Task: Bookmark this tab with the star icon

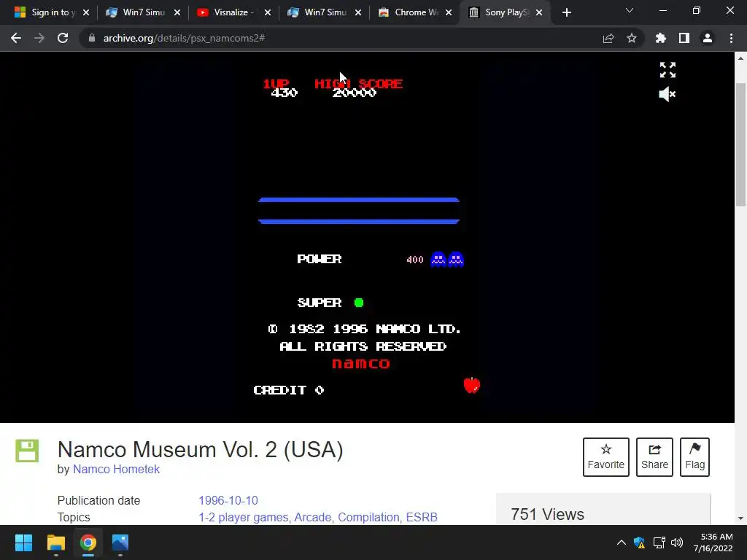Action: pyautogui.click(x=632, y=38)
